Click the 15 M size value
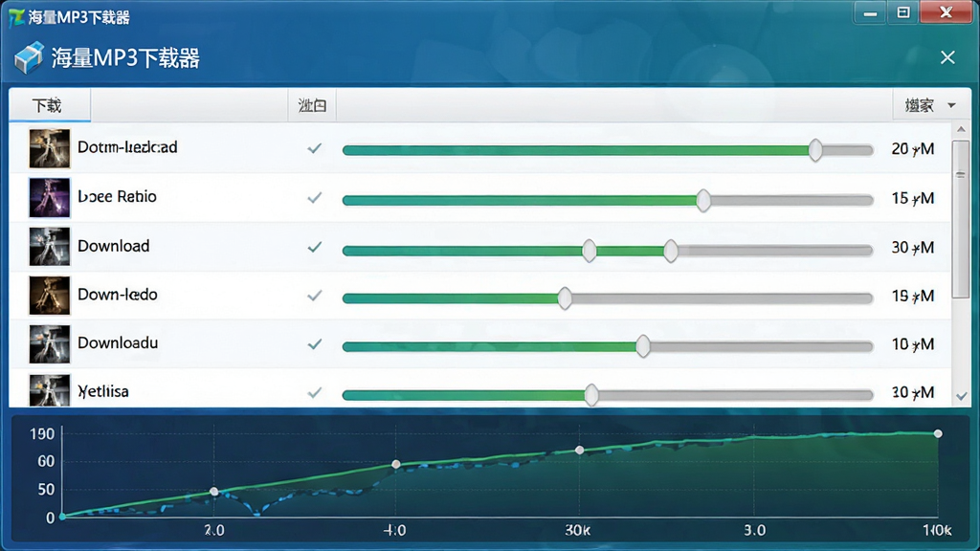The image size is (980, 551). pyautogui.click(x=912, y=199)
